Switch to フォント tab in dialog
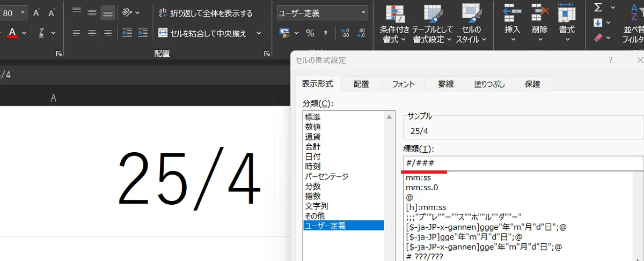644x261 pixels. click(x=404, y=84)
